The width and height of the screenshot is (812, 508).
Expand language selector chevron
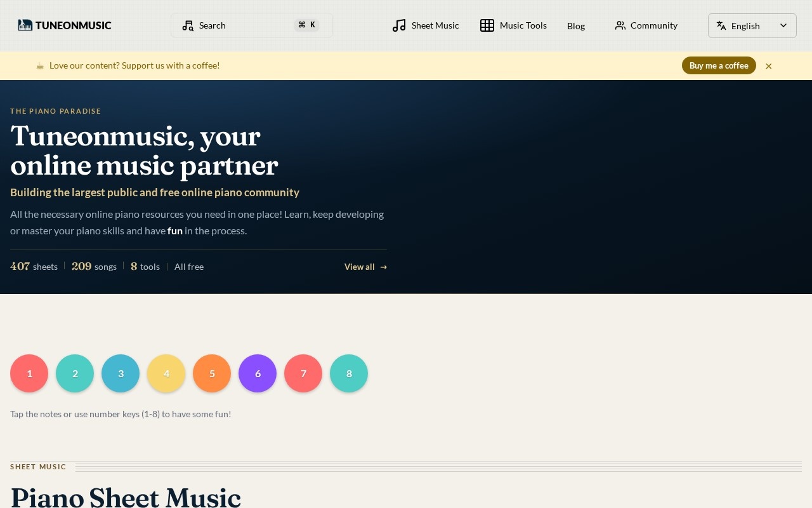783,25
